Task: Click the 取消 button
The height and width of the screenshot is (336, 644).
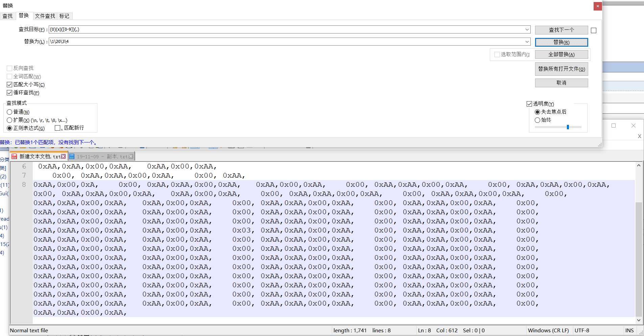Action: [x=561, y=83]
